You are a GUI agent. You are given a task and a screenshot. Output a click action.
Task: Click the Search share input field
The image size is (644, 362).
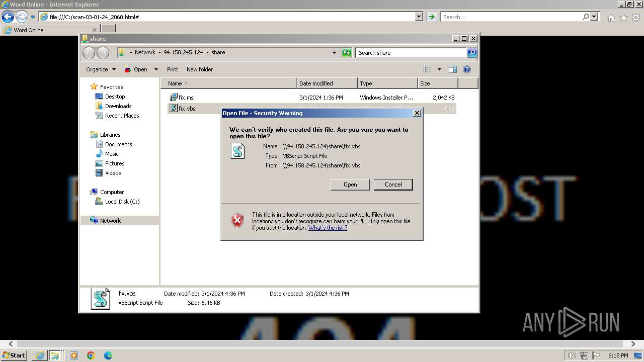[x=411, y=52]
